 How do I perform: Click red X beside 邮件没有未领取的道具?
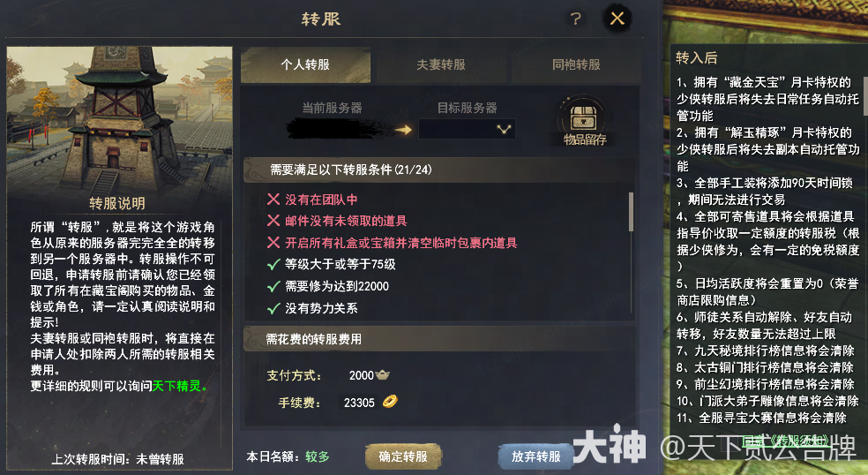273,221
